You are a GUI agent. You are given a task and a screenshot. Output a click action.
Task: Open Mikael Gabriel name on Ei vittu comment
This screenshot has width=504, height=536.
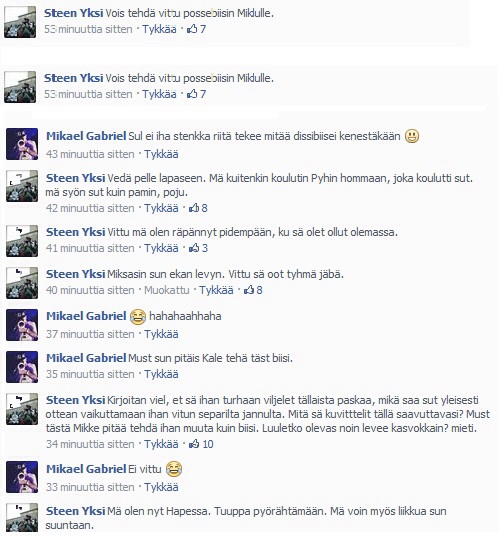click(x=86, y=469)
